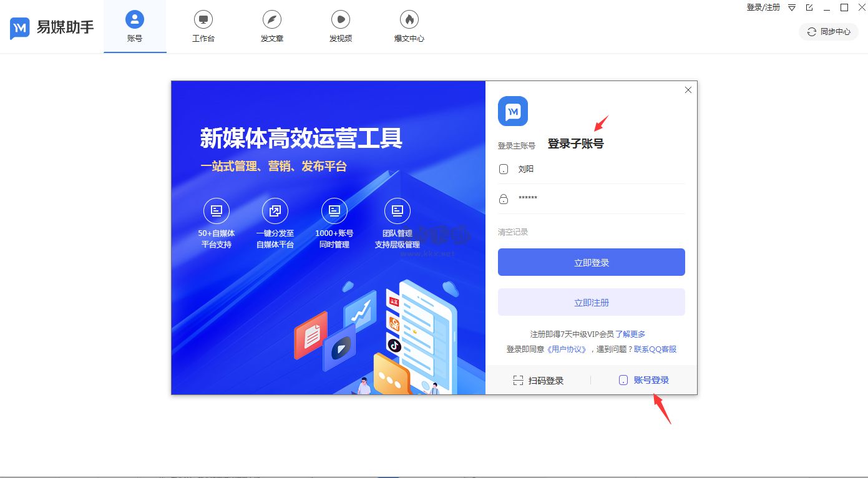Image resolution: width=868 pixels, height=478 pixels.
Task: Click 登录/注册 in the title bar
Action: (763, 7)
